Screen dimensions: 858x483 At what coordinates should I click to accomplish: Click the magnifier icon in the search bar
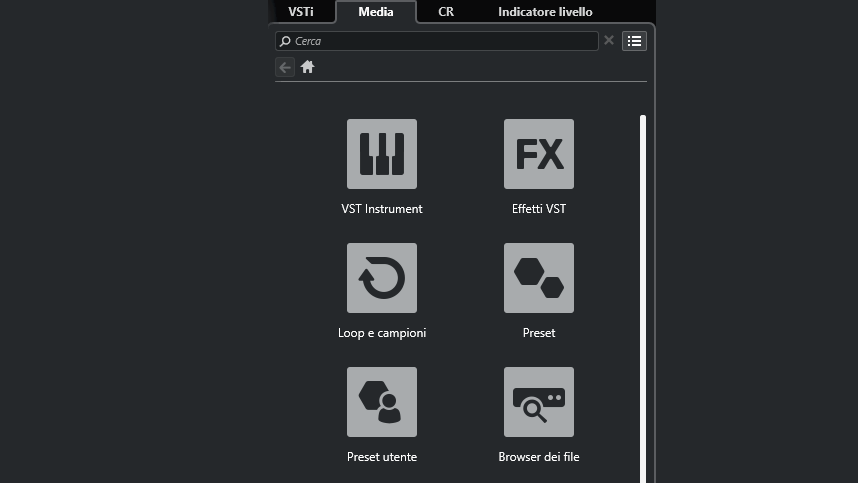[x=286, y=41]
